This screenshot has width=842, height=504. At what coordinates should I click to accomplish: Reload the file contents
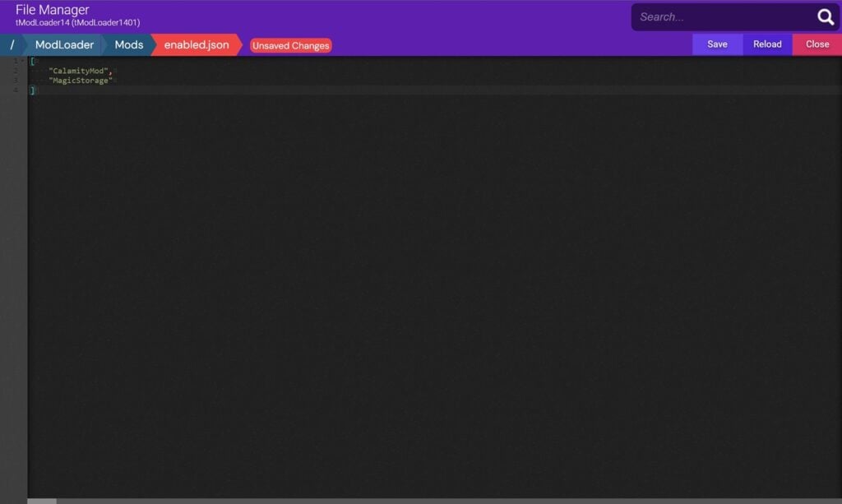pos(767,44)
